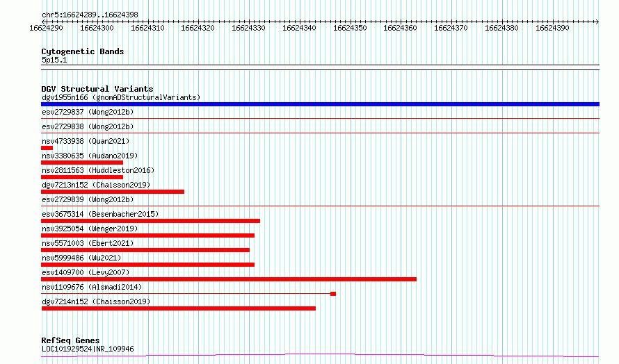
Task: Click ruler position 16624340
Action: (299, 28)
